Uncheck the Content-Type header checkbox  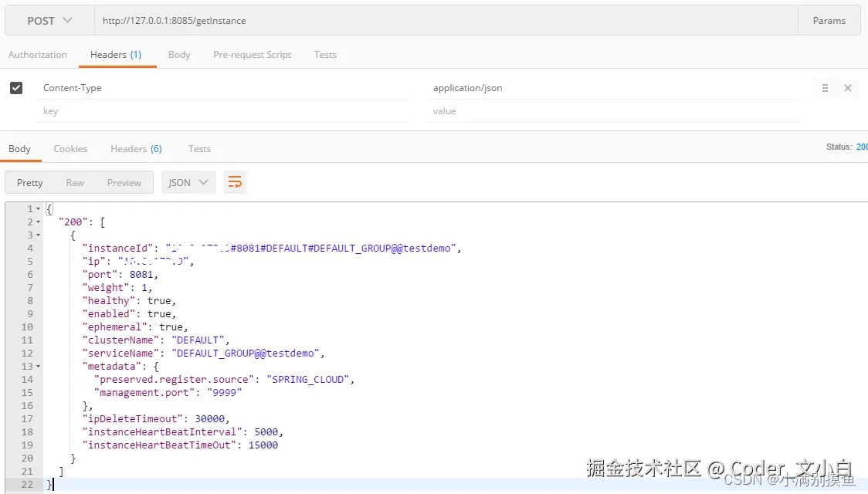click(x=16, y=88)
